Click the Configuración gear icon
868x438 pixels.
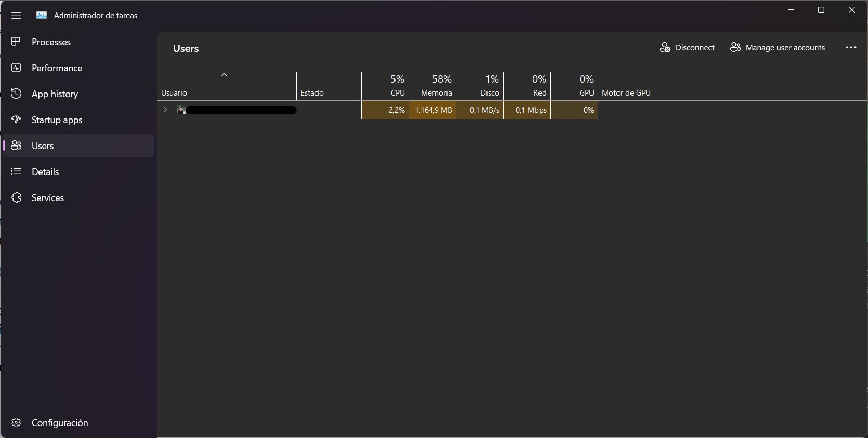pos(16,422)
